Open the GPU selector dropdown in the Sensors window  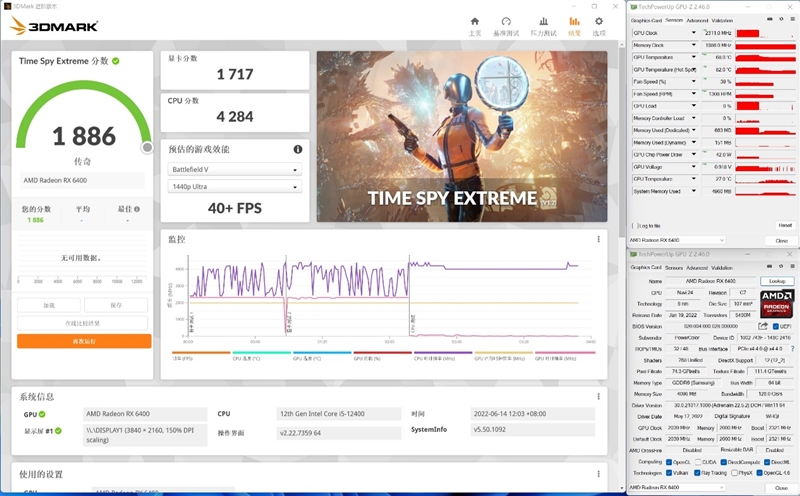click(x=677, y=240)
